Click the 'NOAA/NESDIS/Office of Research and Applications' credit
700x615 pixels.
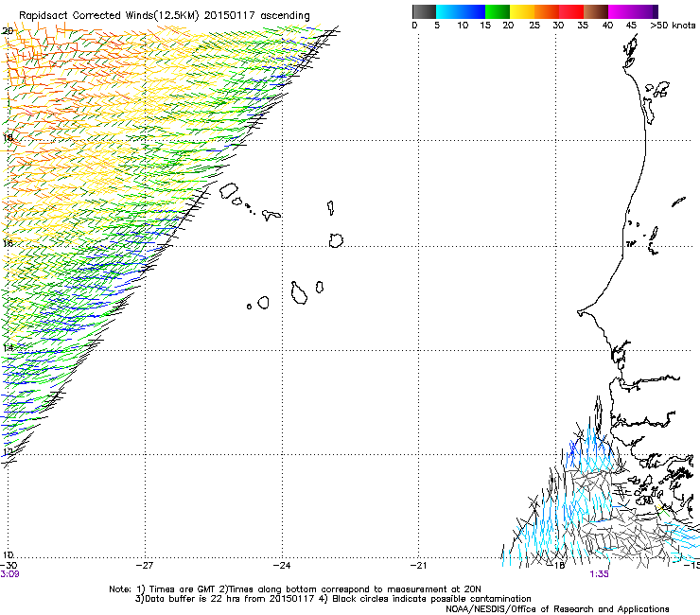[x=557, y=608]
